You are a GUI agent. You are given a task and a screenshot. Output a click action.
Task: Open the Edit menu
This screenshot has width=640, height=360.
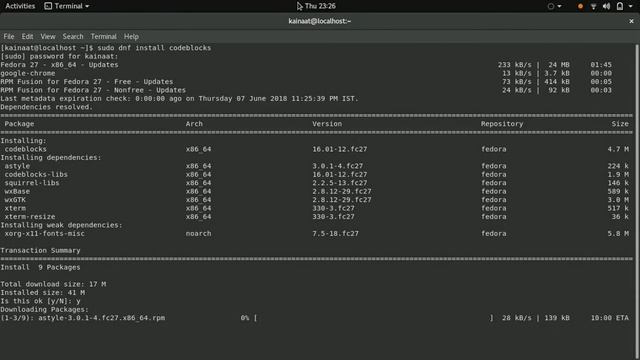point(27,36)
